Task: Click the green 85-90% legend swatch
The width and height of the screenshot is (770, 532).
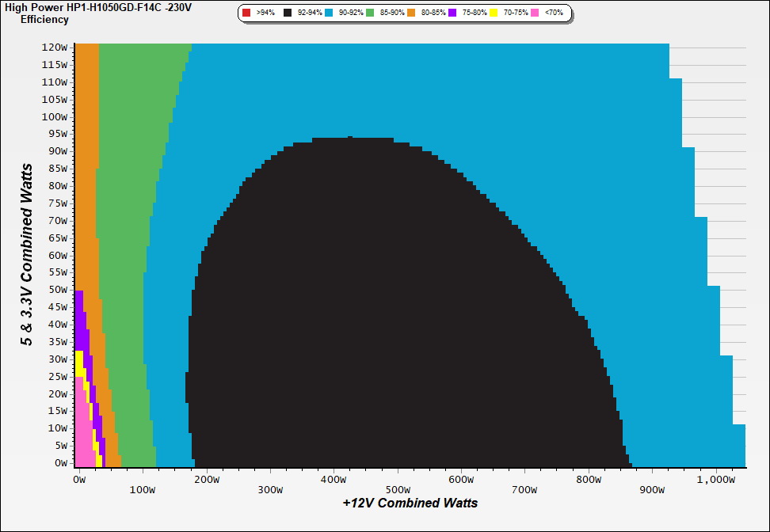Action: tap(369, 13)
